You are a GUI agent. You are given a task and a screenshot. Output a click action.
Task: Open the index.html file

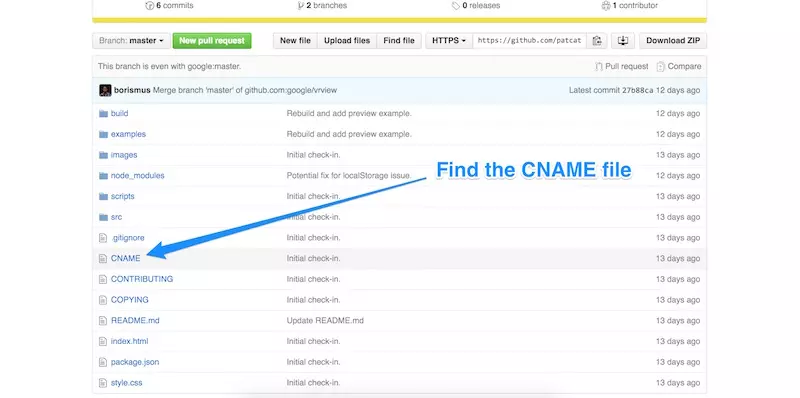click(x=130, y=341)
